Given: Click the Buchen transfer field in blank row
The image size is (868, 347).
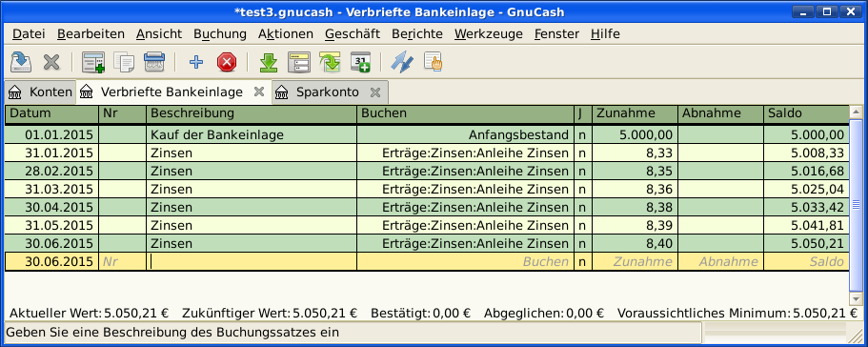Looking at the screenshot, I should (466, 262).
